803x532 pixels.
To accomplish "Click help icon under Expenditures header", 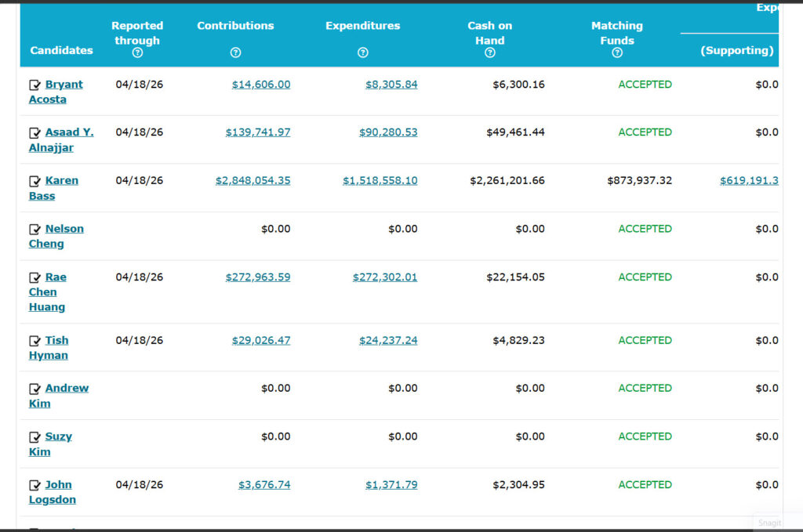I will point(363,52).
